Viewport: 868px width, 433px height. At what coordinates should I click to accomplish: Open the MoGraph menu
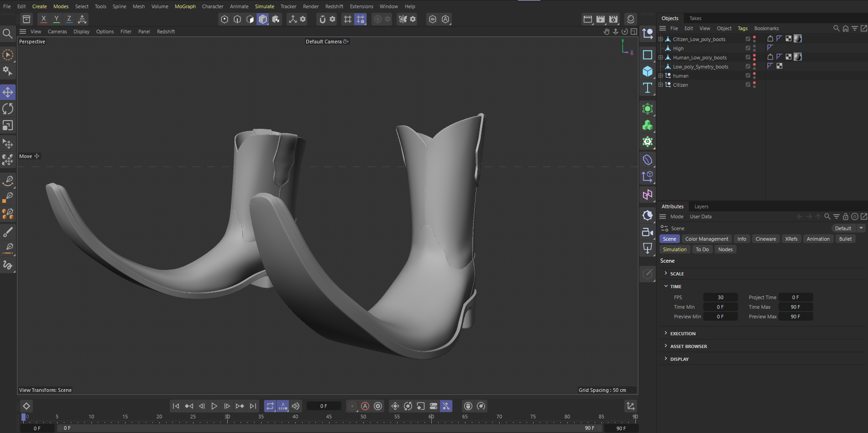[x=185, y=6]
